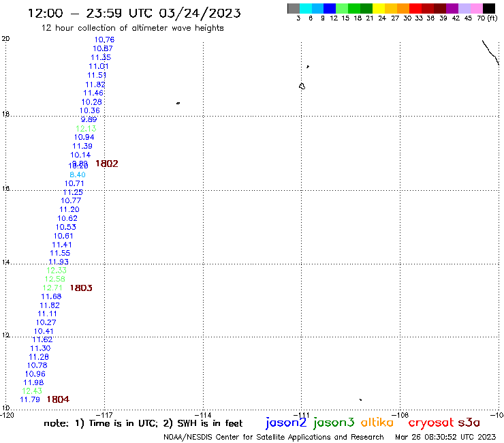
Task: Select the 11.35 wave height value
Action: (101, 57)
